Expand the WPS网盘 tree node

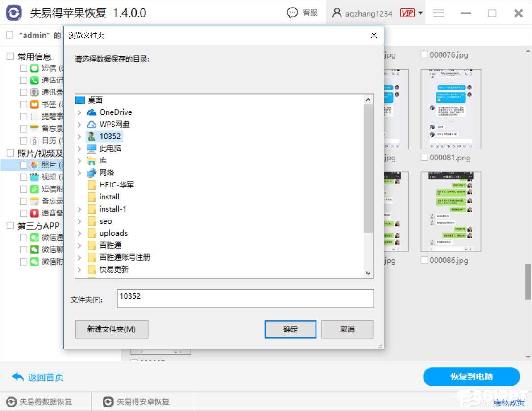79,125
